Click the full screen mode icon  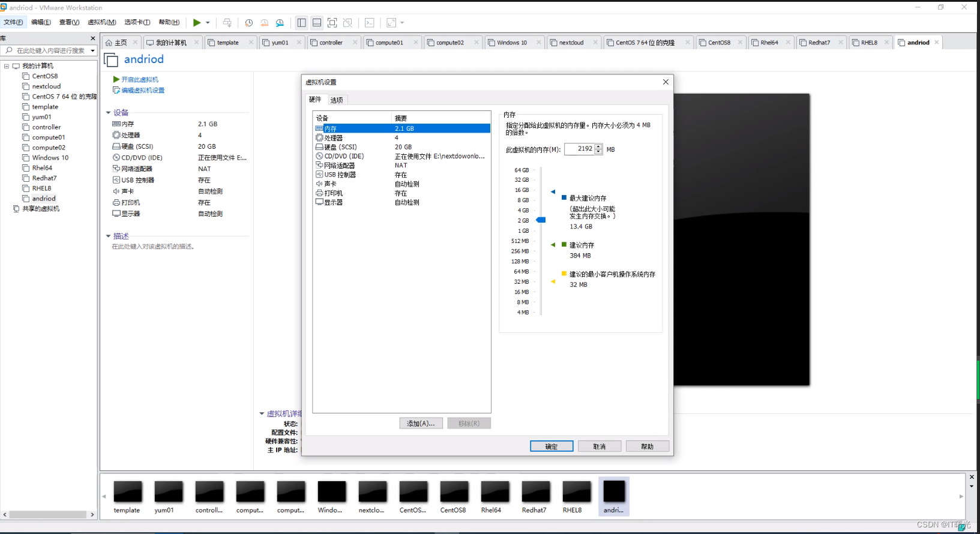[332, 23]
